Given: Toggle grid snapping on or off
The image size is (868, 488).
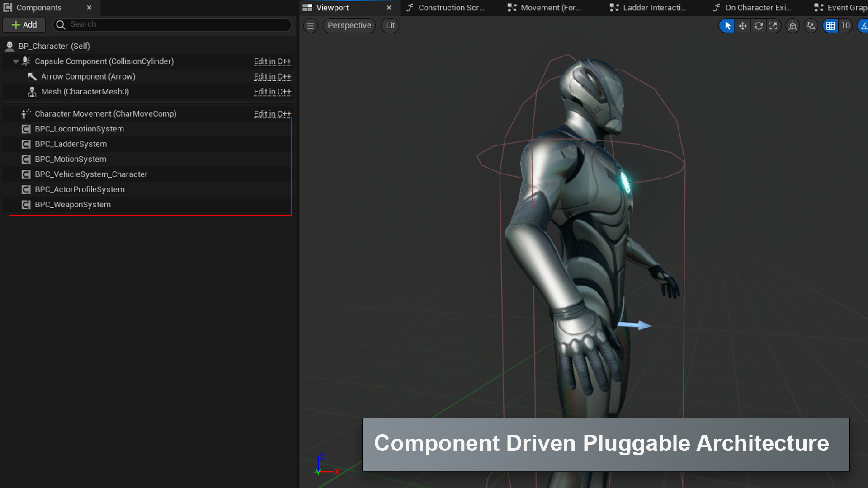Looking at the screenshot, I should point(830,26).
